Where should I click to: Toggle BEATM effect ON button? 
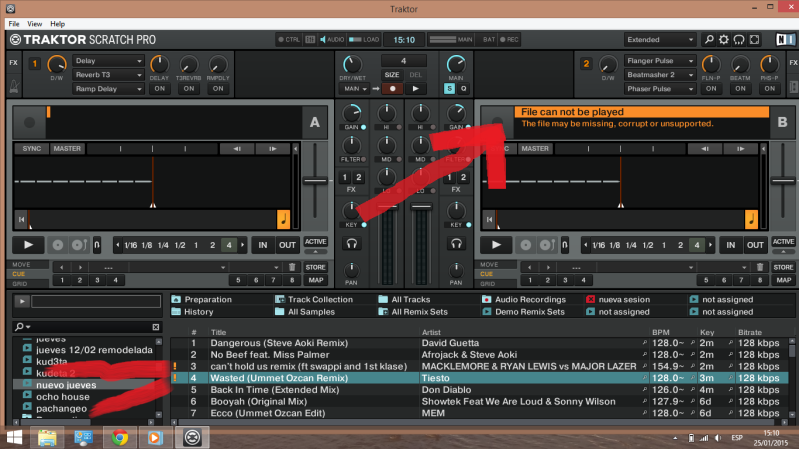740,89
